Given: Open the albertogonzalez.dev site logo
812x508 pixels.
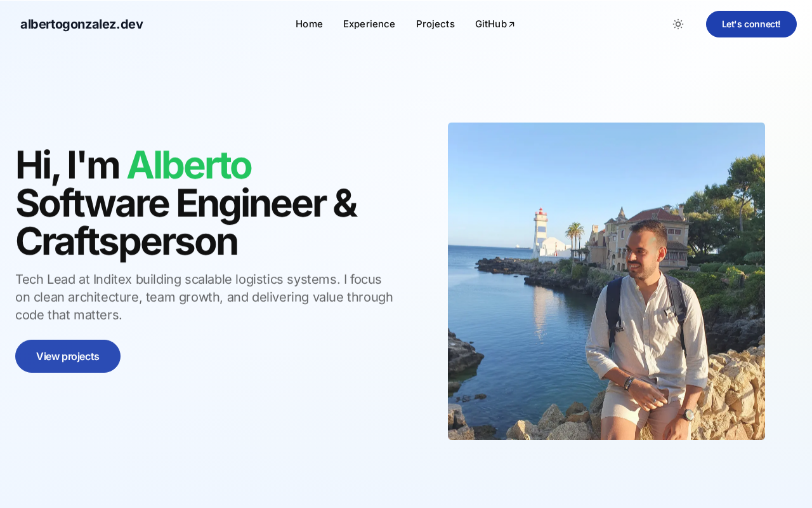Looking at the screenshot, I should 82,24.
